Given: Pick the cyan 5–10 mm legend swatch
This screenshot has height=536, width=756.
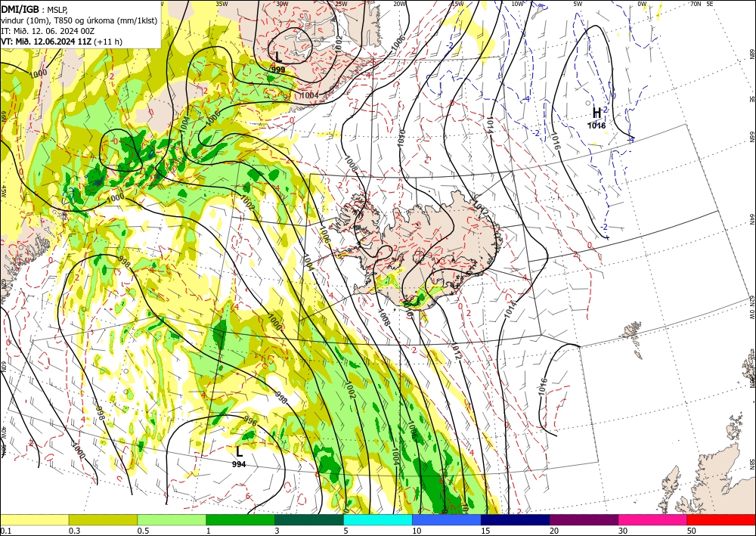Looking at the screenshot, I should pos(378,519).
